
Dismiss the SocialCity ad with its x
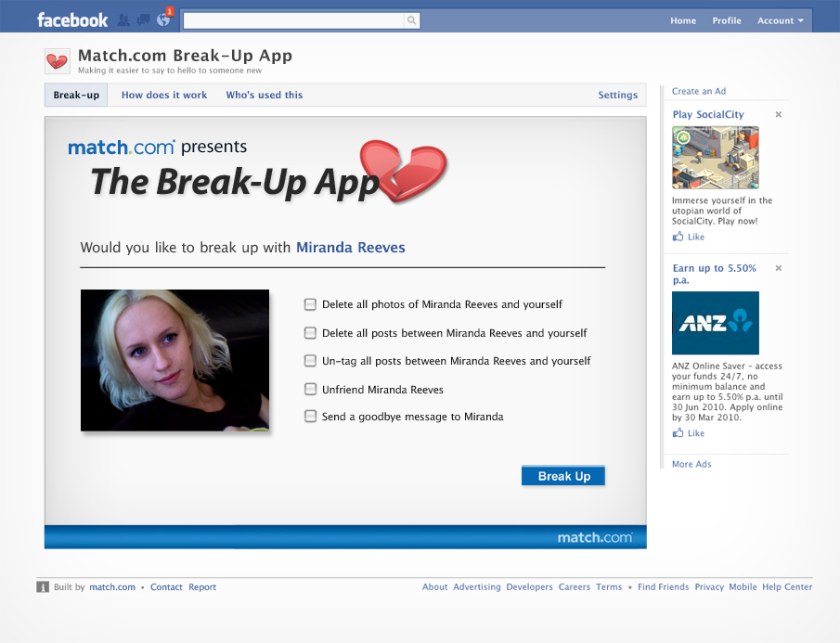[778, 114]
